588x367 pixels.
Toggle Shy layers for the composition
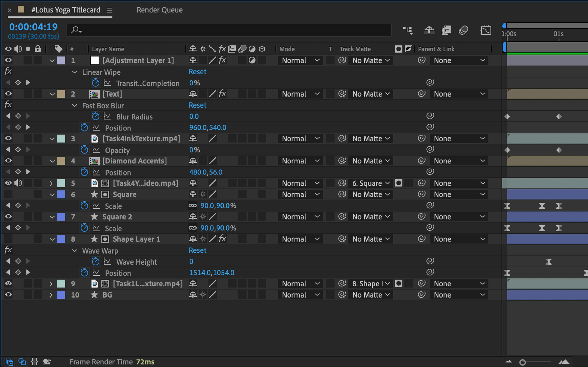(429, 30)
